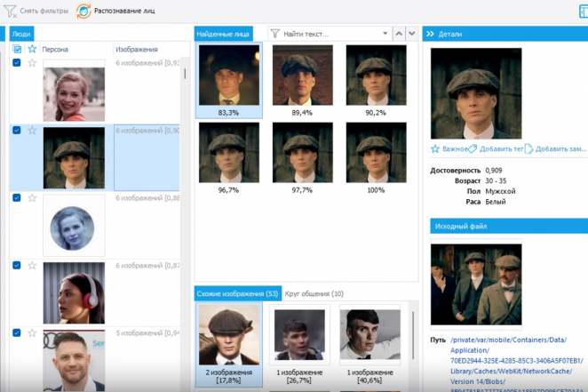Uncheck the checkbox for the first person row

(18, 63)
